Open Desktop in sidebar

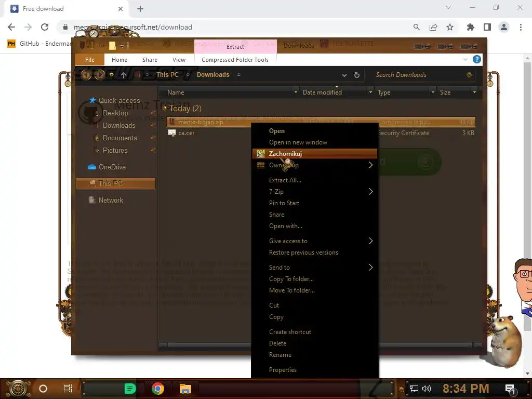[x=115, y=113]
